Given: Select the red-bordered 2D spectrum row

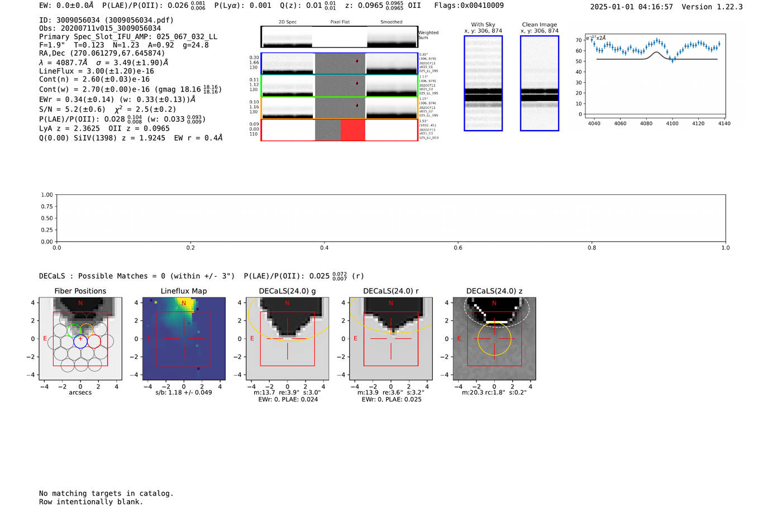Looking at the screenshot, I should click(x=339, y=130).
